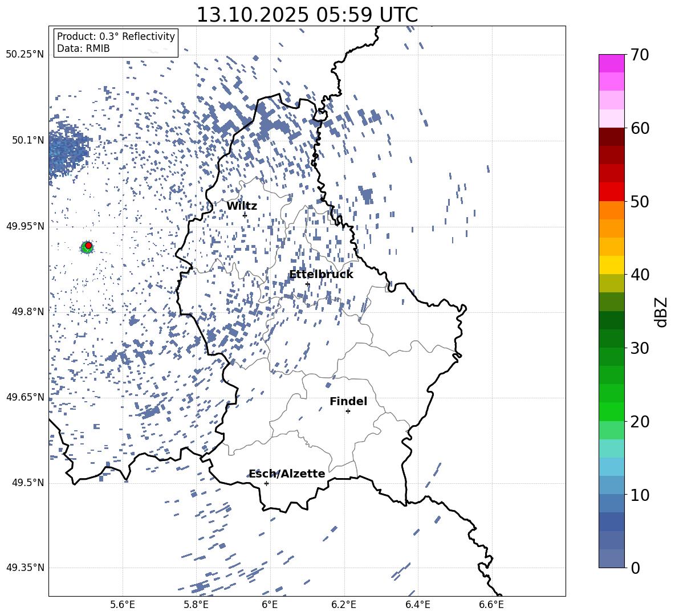Click the 10 tick label on colorbar
This screenshot has height=616, width=675.
640,495
